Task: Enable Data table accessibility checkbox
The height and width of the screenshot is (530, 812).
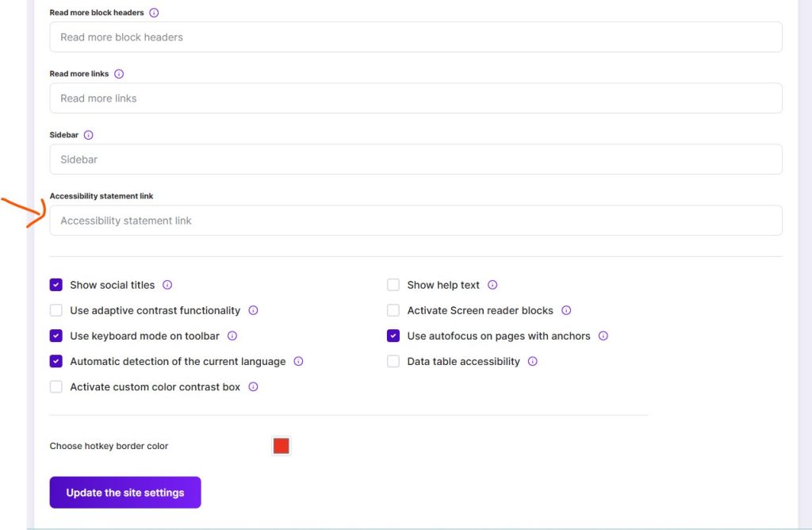Action: tap(393, 361)
